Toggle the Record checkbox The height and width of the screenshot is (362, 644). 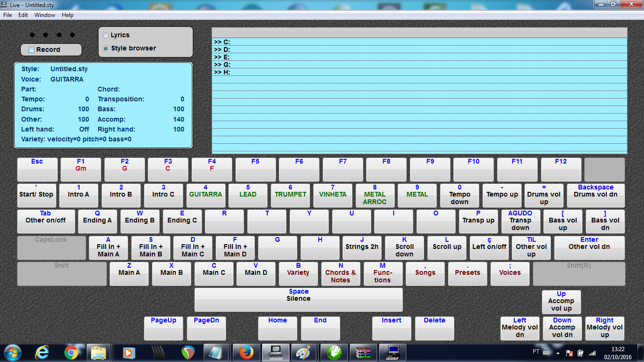(32, 49)
